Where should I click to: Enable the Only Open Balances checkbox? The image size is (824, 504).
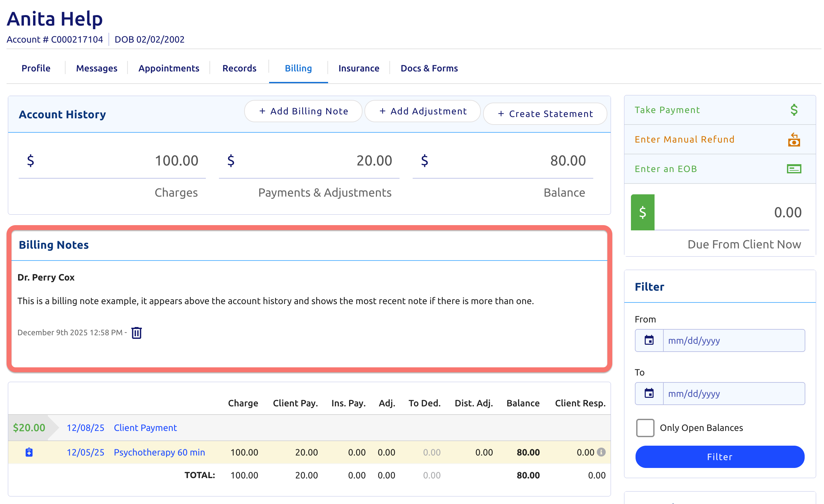[645, 428]
